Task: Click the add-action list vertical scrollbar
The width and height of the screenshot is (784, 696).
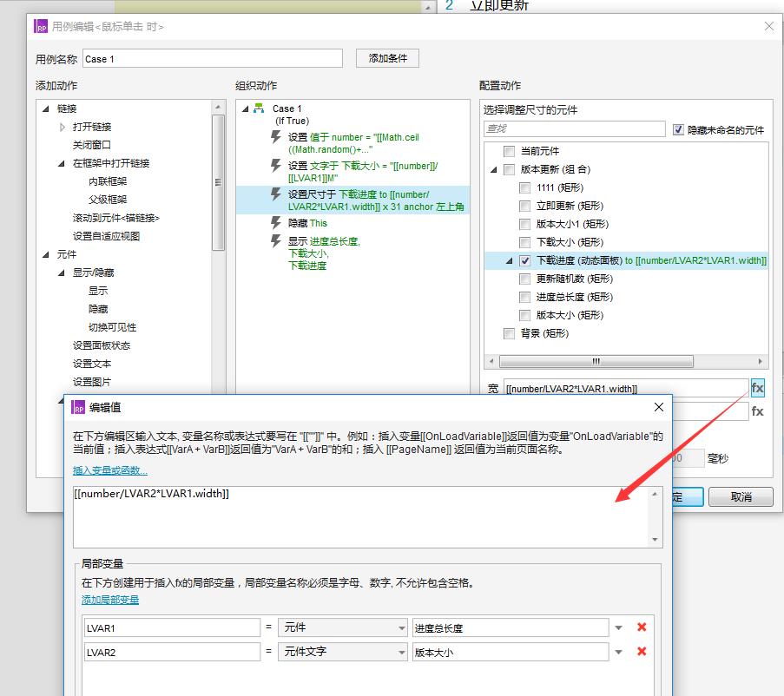Action: click(x=218, y=182)
